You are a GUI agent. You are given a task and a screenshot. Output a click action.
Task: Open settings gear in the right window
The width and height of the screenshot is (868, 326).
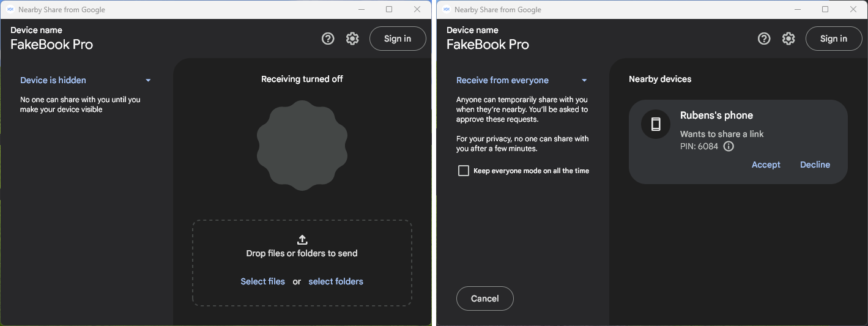(x=788, y=39)
